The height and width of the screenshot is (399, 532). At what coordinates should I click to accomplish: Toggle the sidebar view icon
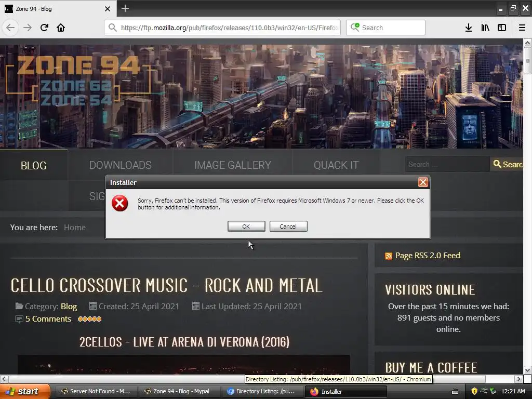click(502, 28)
